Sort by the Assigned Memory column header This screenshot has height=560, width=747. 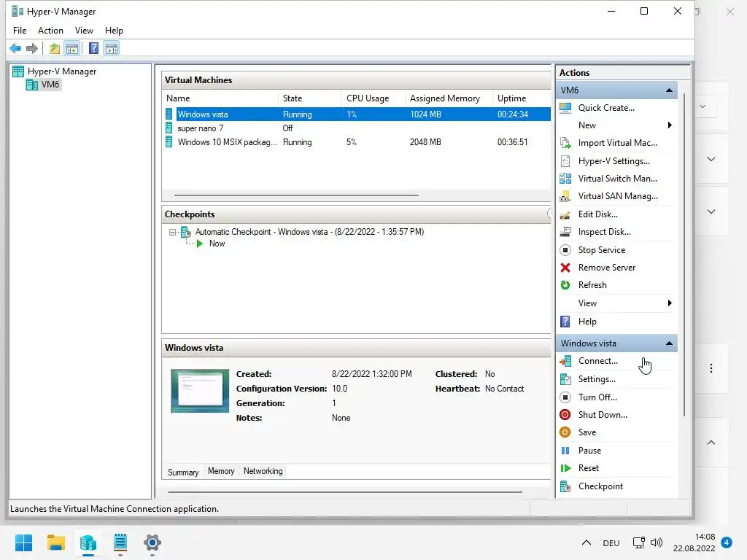[x=449, y=98]
